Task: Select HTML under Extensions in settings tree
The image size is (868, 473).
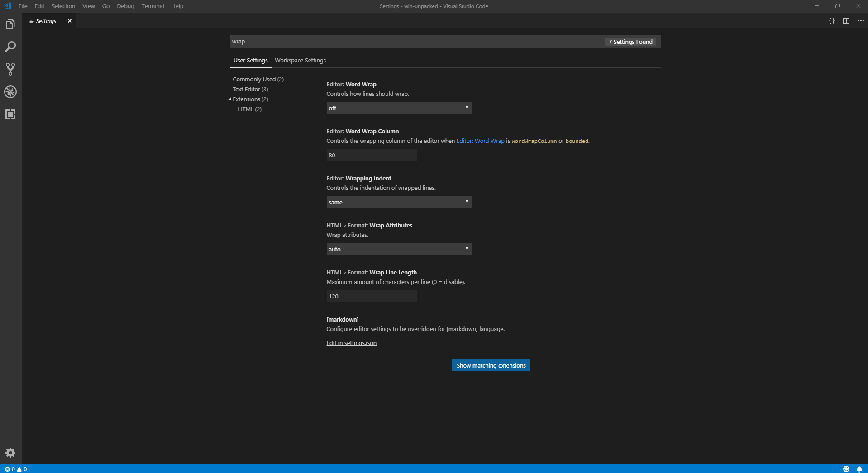Action: tap(250, 109)
